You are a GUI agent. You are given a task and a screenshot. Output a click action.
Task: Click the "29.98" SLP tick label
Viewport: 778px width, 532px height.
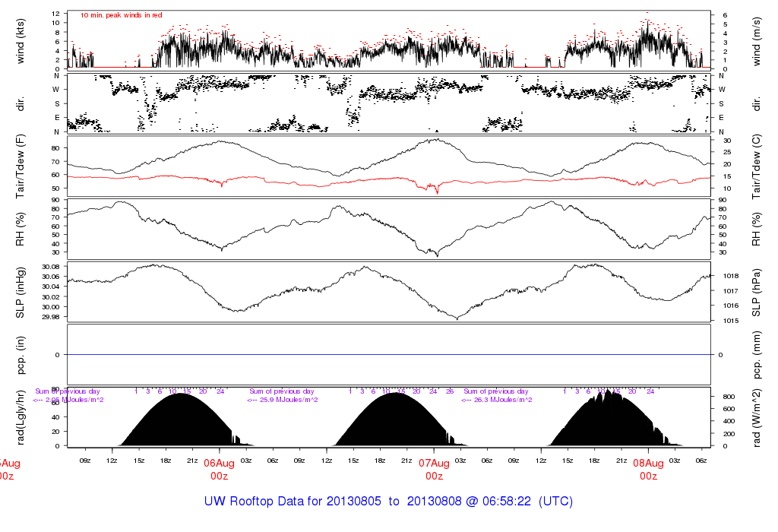[x=51, y=317]
